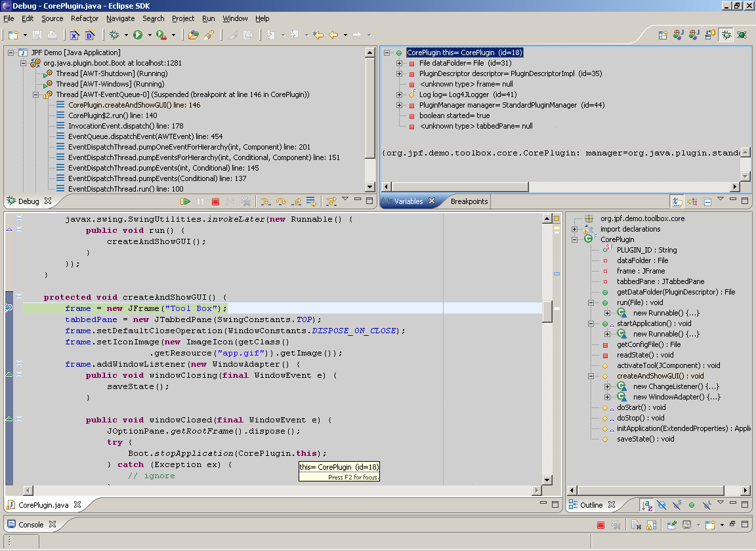
Task: Toggle Show Type Names in Variables view
Action: pyautogui.click(x=677, y=201)
